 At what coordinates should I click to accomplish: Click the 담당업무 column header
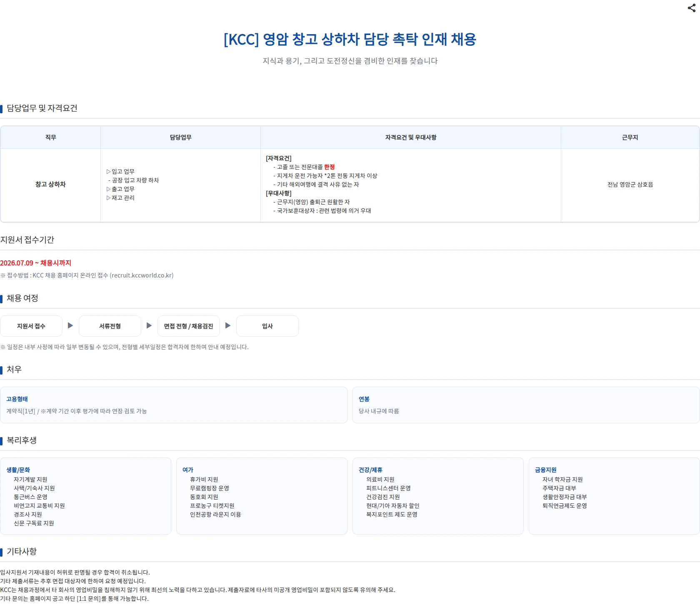click(x=180, y=137)
